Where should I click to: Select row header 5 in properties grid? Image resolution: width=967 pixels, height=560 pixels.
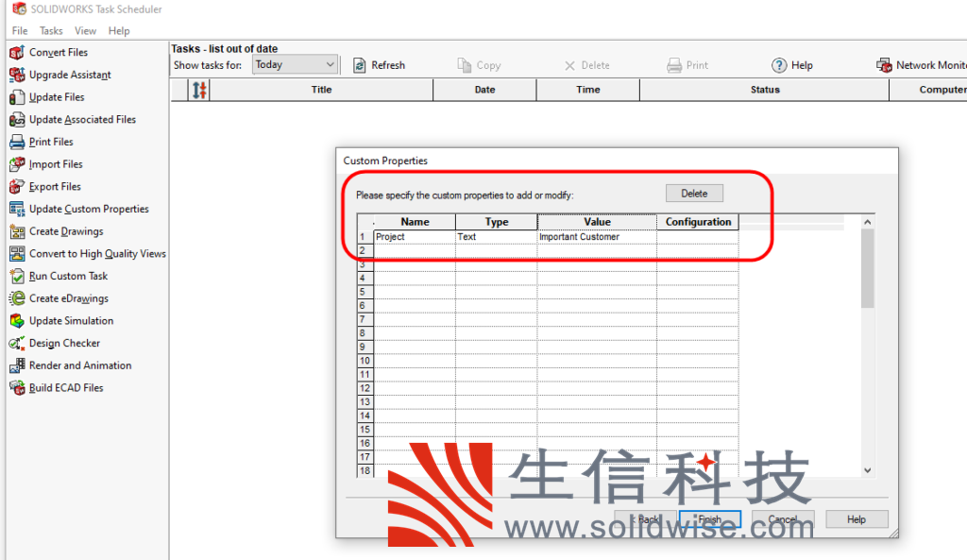[x=365, y=292]
